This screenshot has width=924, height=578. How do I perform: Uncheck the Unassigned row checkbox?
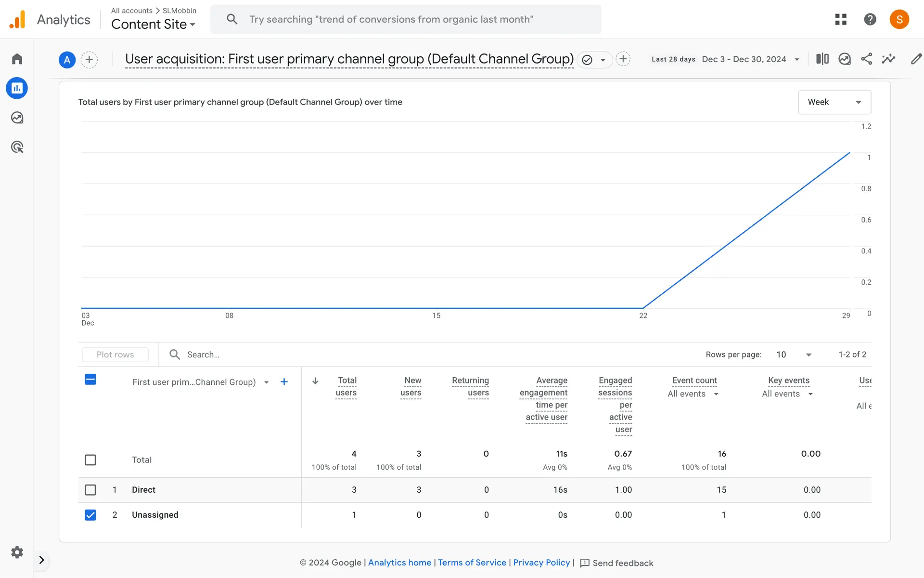click(90, 515)
